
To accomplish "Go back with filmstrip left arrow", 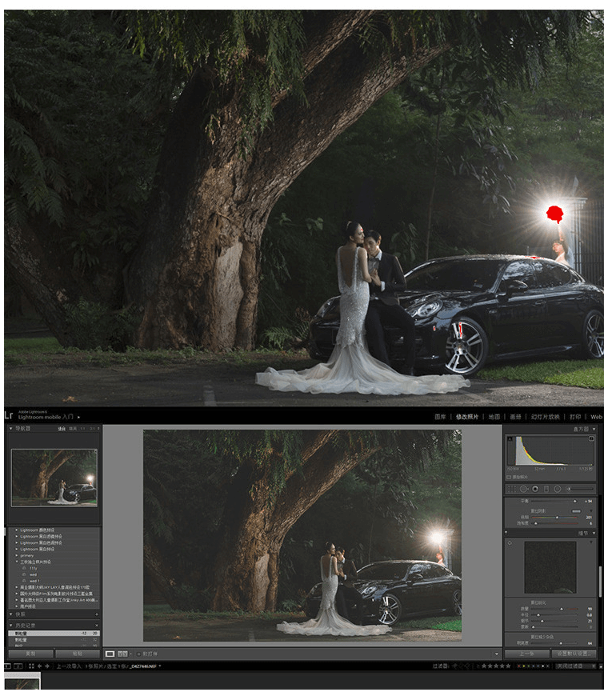I will (x=40, y=666).
